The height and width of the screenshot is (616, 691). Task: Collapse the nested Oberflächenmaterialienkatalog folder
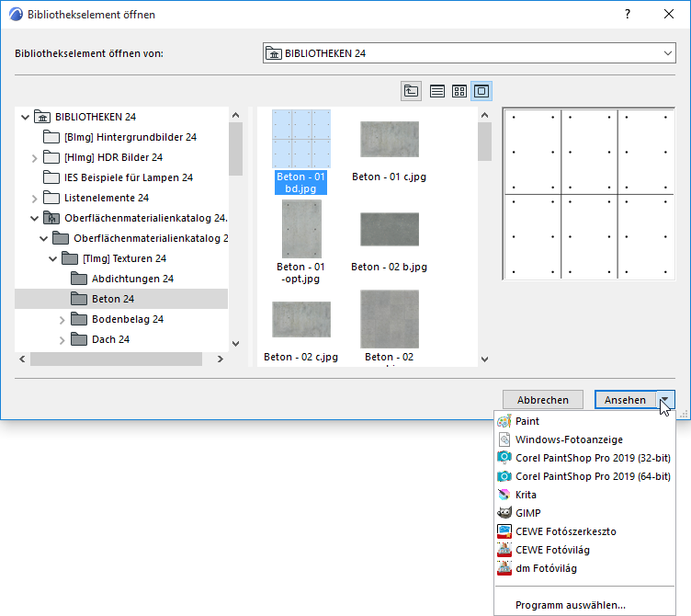click(x=43, y=238)
